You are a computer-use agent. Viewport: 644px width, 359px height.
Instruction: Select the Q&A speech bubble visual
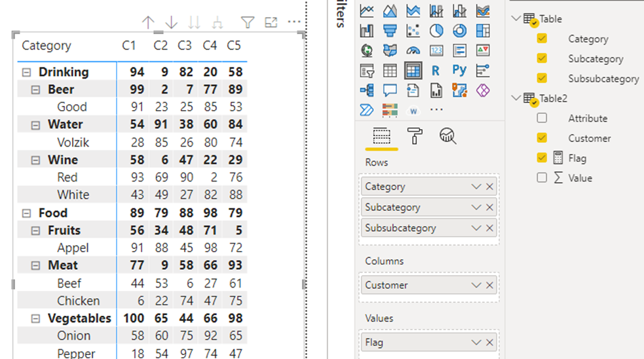[x=390, y=90]
